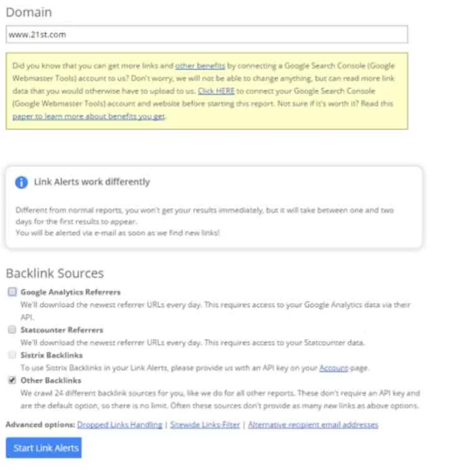Click the blue info icon

click(x=21, y=183)
